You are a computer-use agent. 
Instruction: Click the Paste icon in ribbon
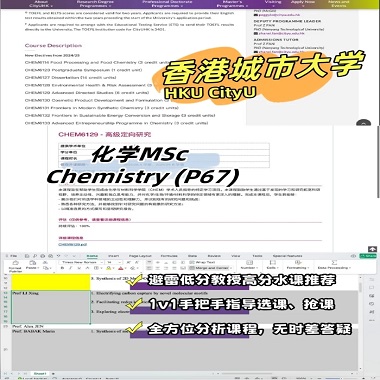point(32,265)
